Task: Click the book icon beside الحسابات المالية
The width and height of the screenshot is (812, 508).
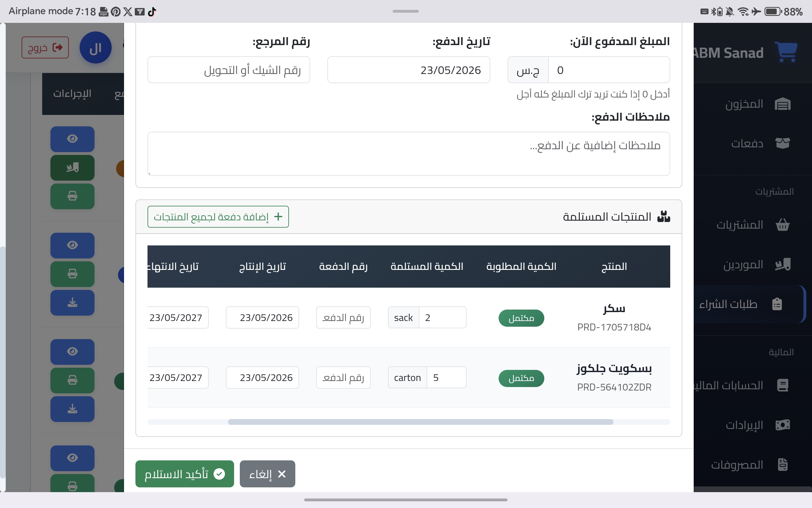Action: (x=783, y=385)
